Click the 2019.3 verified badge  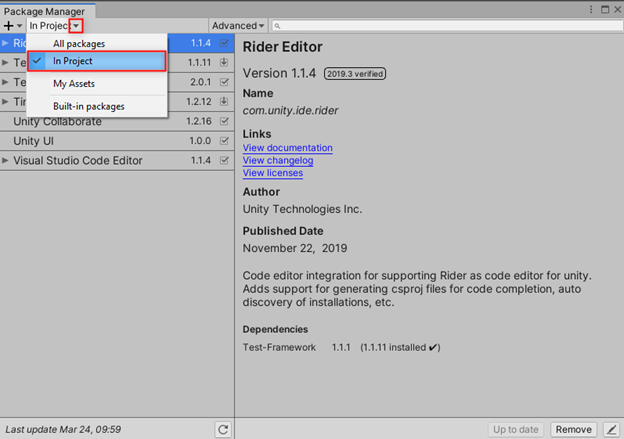(x=355, y=74)
